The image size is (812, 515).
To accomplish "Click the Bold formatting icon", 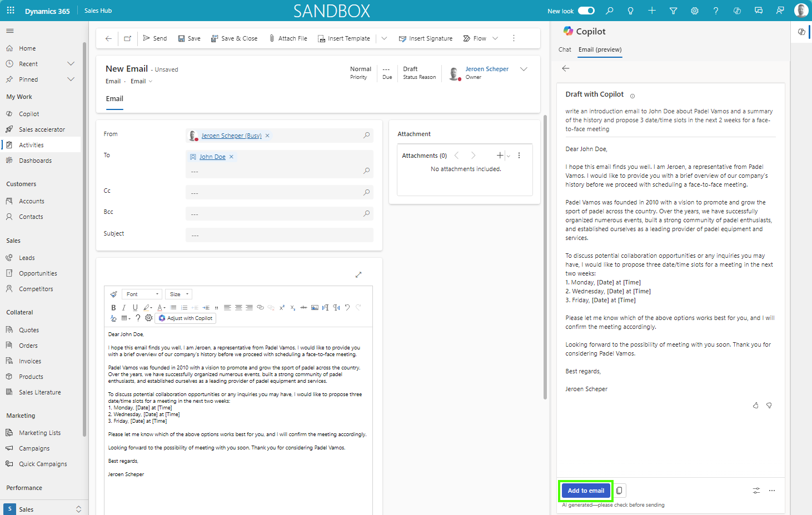I will [113, 307].
